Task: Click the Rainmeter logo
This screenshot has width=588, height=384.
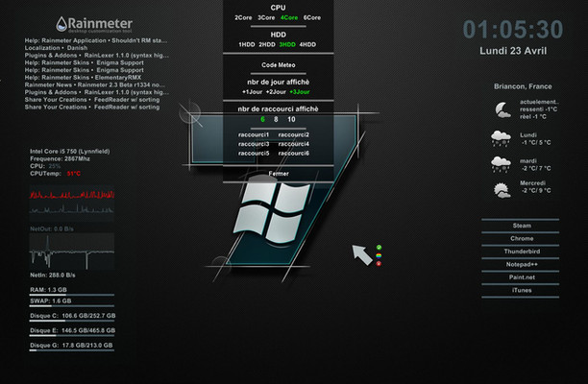Action: tap(94, 25)
